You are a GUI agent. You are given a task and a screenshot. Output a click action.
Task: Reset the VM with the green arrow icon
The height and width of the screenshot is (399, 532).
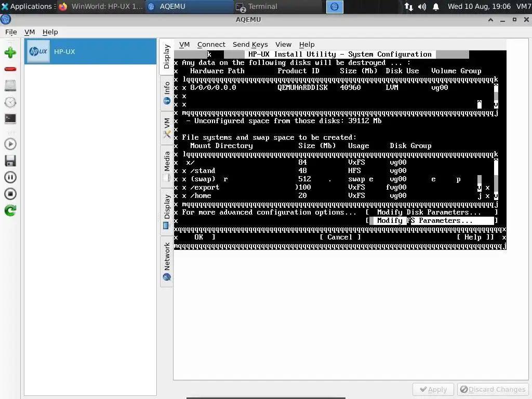10,210
